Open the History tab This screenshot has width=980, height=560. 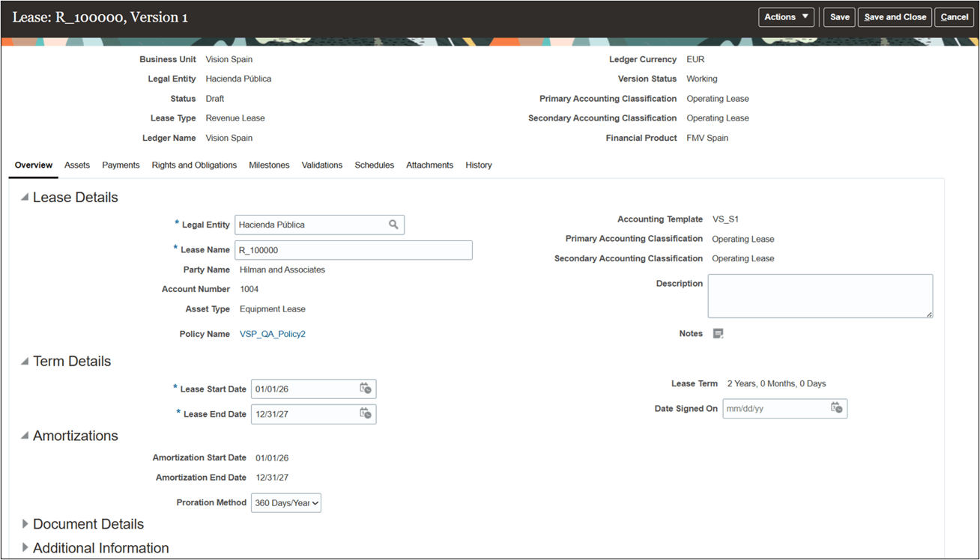(x=478, y=165)
